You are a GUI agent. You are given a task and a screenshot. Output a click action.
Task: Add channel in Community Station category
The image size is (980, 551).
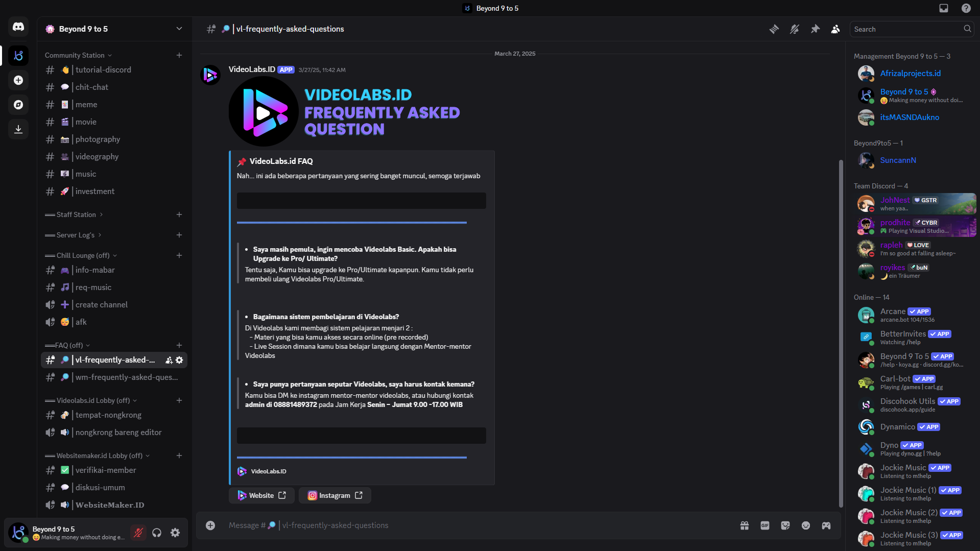[x=179, y=55]
